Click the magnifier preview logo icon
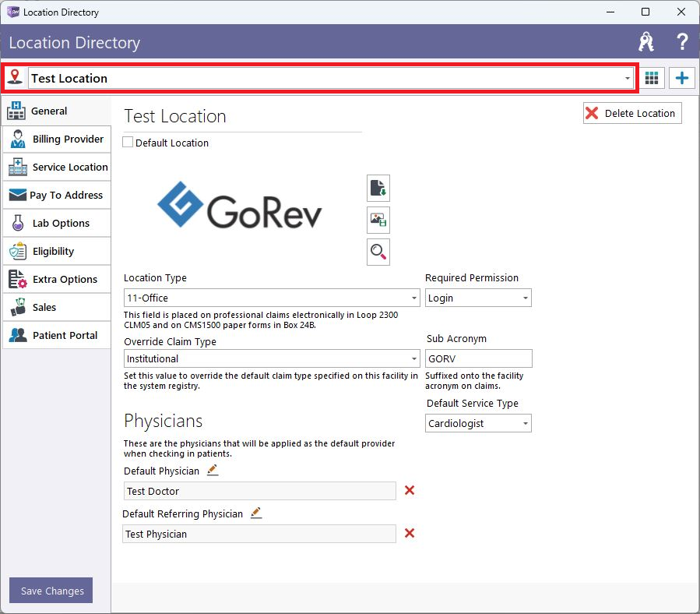700x614 pixels. [x=378, y=252]
